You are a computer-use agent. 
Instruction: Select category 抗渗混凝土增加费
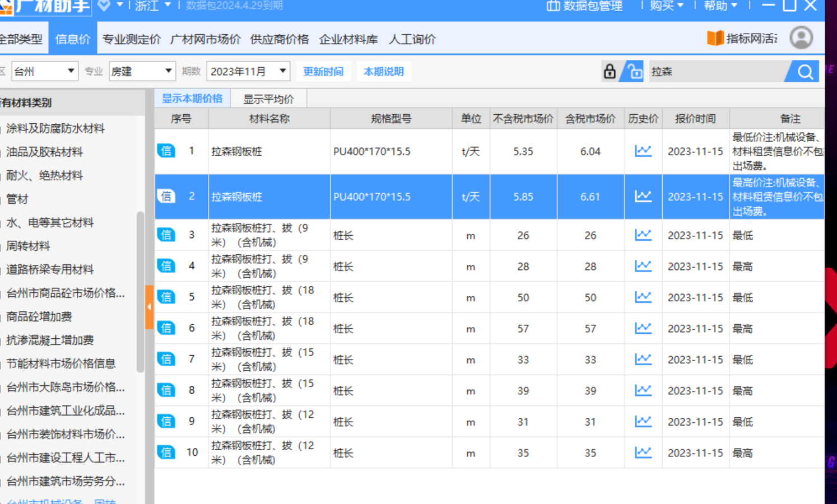pyautogui.click(x=50, y=340)
